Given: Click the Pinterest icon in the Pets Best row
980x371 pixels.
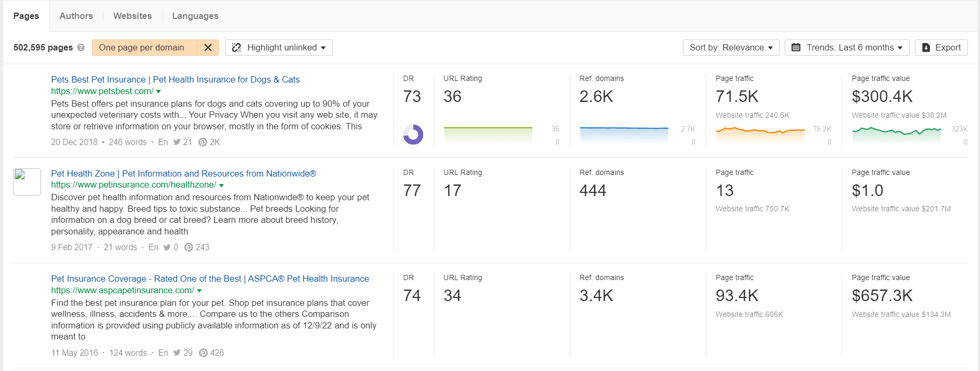Looking at the screenshot, I should click(x=203, y=142).
